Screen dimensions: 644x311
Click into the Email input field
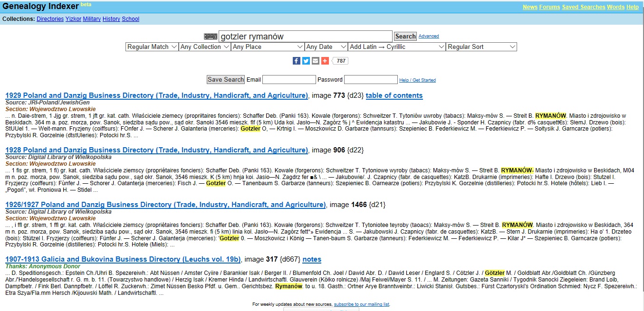(289, 80)
